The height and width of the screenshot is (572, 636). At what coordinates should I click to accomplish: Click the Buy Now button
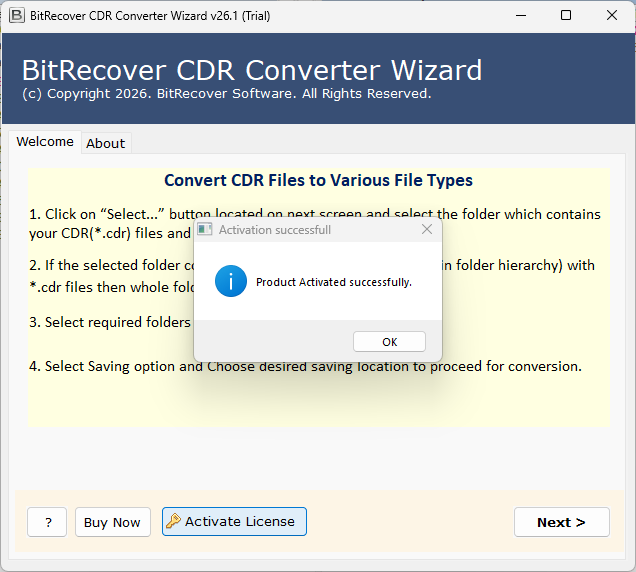112,522
